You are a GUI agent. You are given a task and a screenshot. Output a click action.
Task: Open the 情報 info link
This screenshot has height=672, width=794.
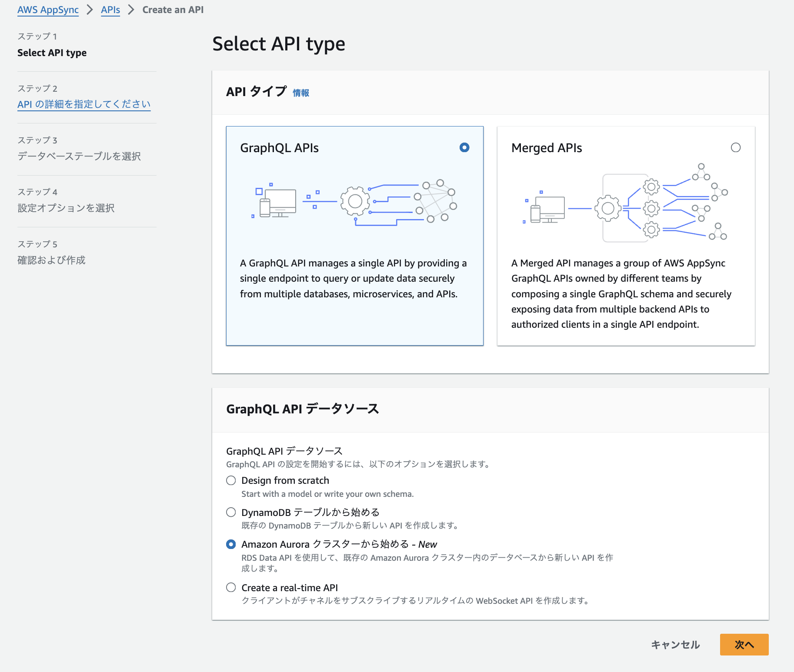coord(300,93)
